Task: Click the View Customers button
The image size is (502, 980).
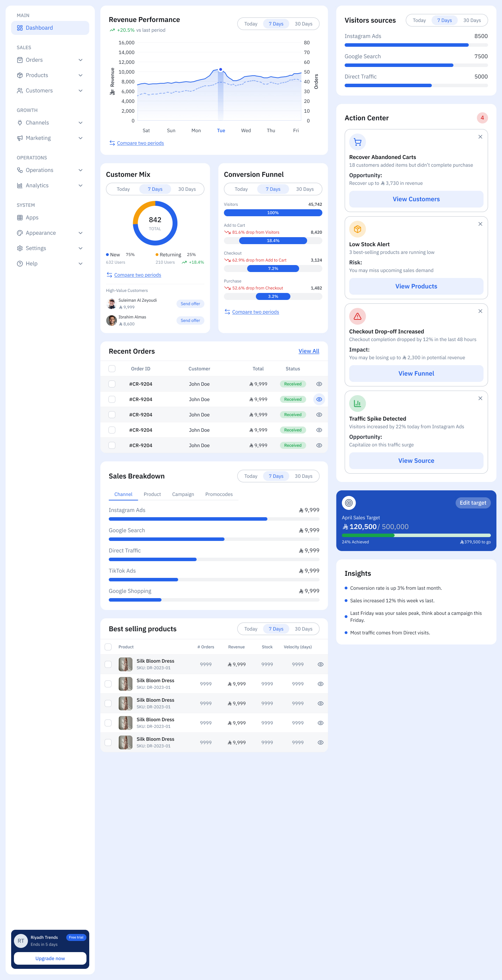Action: pyautogui.click(x=416, y=199)
